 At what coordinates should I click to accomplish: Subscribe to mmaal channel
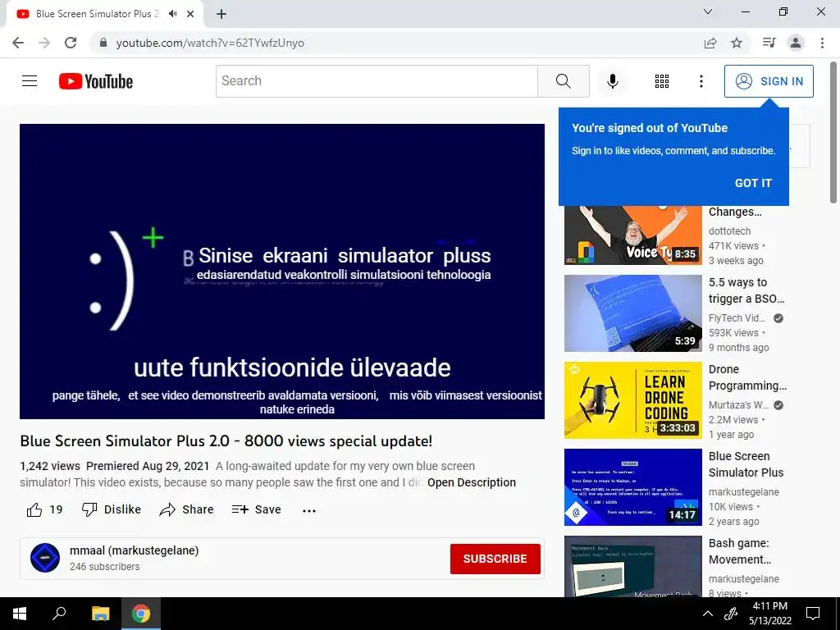(x=495, y=559)
